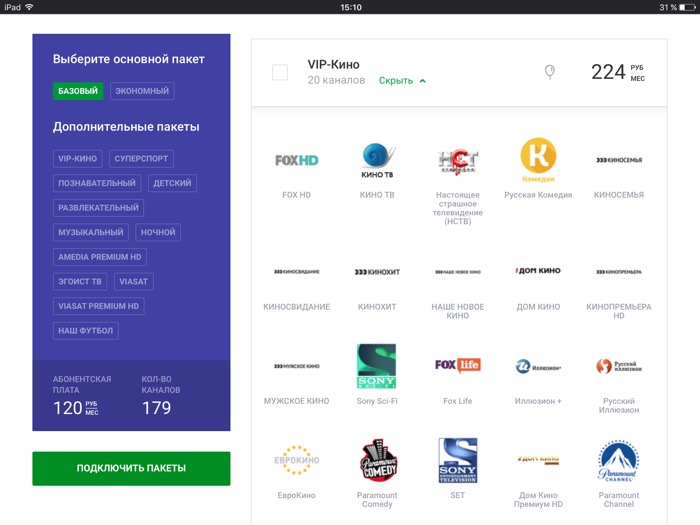Select the КИНОСЕМЬЯ channel logo
This screenshot has width=700, height=525.
point(619,160)
